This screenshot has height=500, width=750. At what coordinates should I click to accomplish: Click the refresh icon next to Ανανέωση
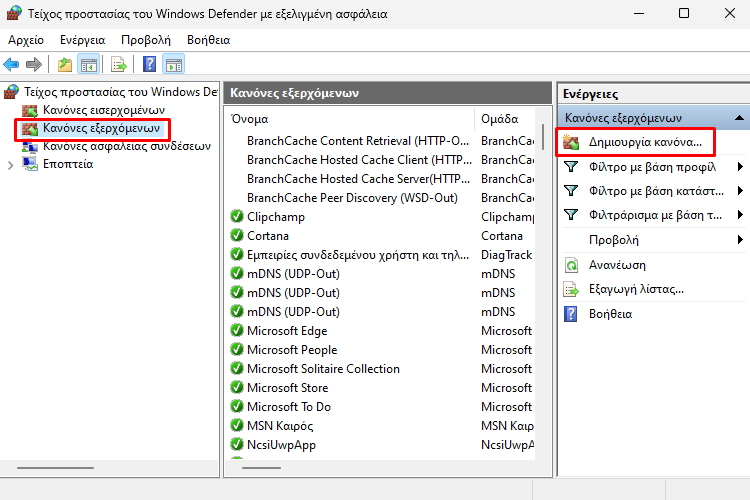571,265
